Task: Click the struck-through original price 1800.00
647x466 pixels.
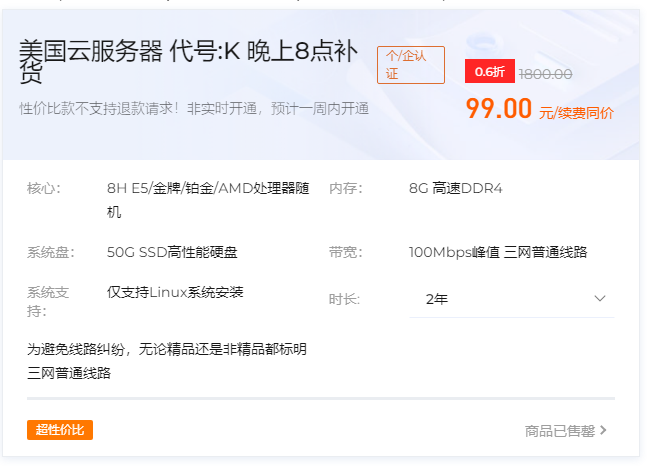Action: tap(545, 73)
